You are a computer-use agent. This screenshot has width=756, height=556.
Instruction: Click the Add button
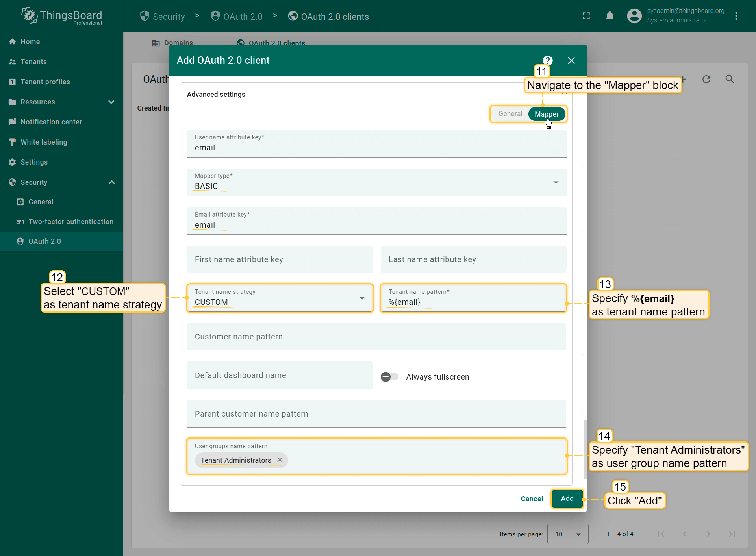pos(567,499)
